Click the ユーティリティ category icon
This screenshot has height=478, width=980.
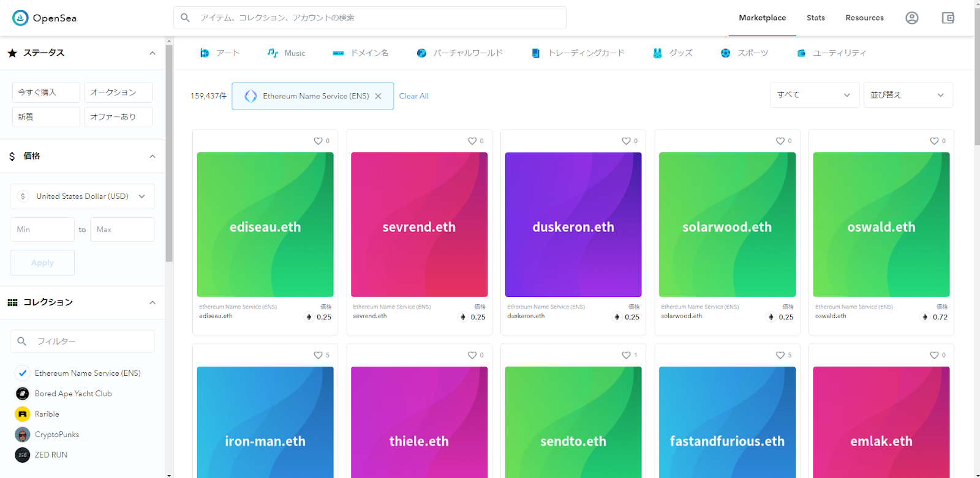[x=801, y=53]
